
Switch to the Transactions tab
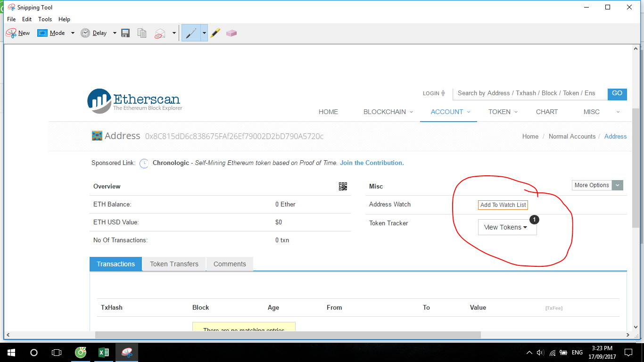click(116, 264)
